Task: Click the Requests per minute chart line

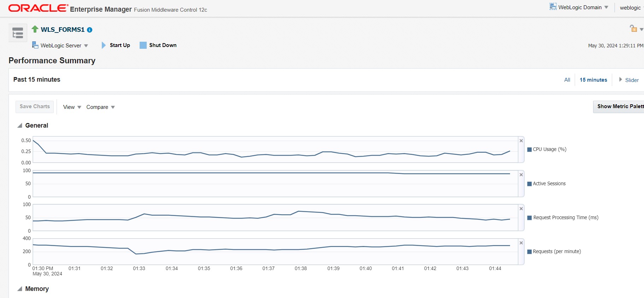Action: 271,249
